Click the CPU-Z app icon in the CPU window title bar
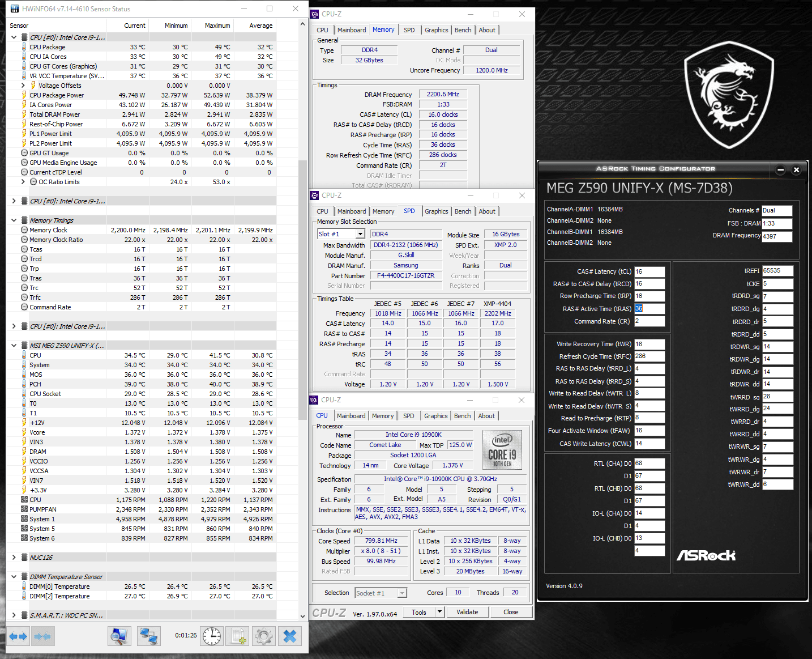This screenshot has height=659, width=812. (314, 400)
